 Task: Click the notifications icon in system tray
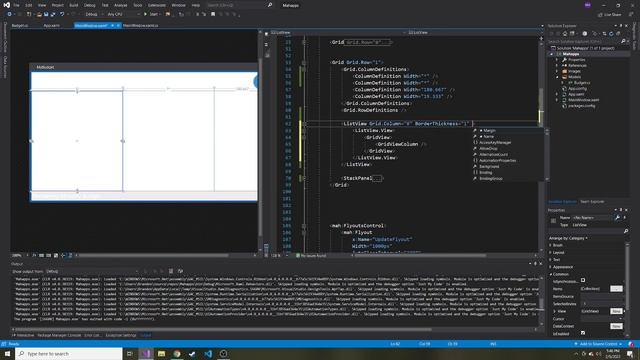tap(630, 354)
